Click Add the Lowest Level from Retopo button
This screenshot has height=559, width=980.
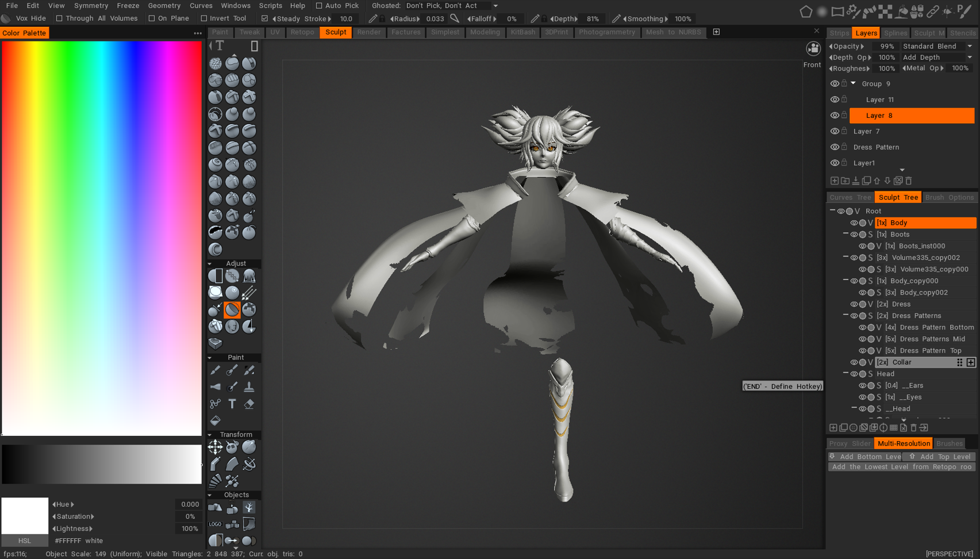[901, 467]
